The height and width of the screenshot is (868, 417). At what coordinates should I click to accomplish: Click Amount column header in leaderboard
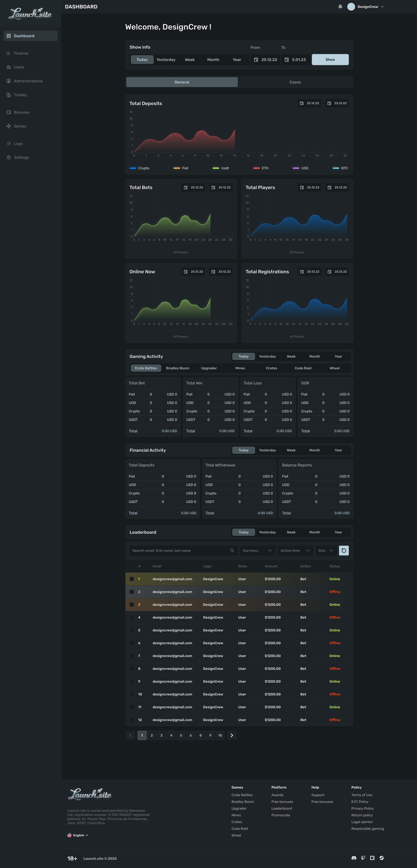click(x=271, y=566)
